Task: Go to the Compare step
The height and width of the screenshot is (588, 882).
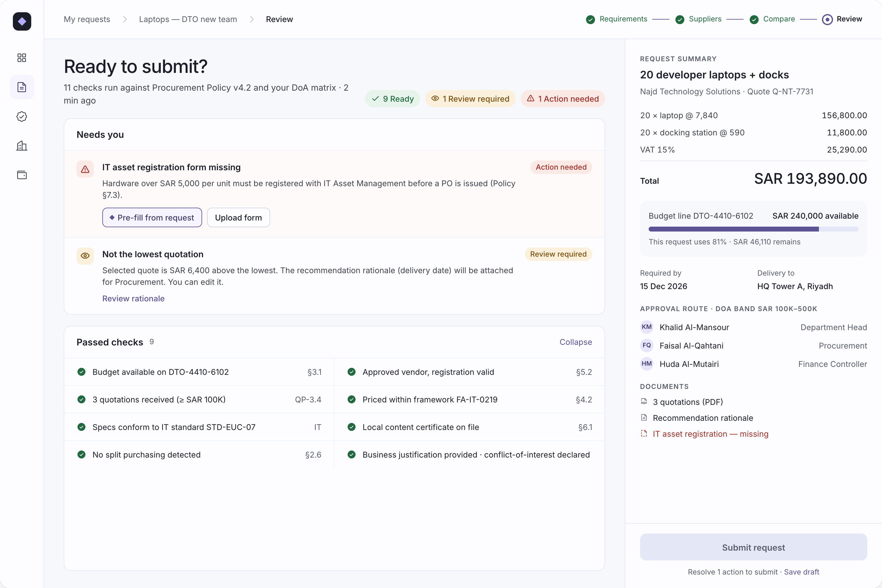Action: pyautogui.click(x=772, y=19)
